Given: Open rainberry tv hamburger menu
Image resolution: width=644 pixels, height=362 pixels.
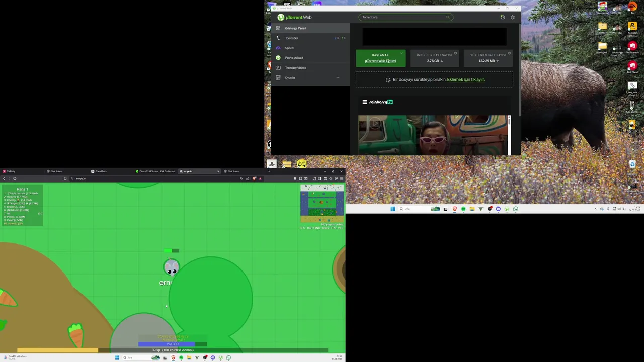Looking at the screenshot, I should 365,102.
